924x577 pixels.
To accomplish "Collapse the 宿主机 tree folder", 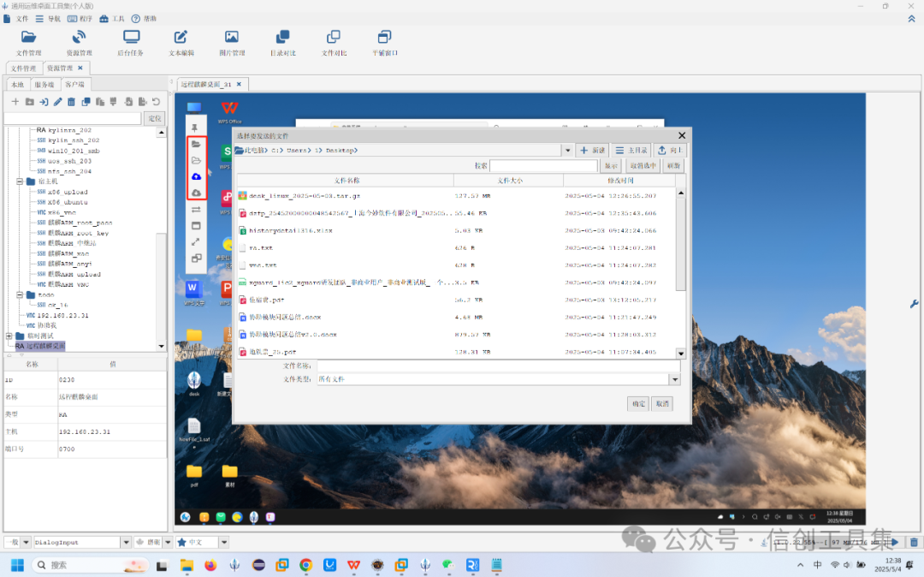I will [20, 181].
